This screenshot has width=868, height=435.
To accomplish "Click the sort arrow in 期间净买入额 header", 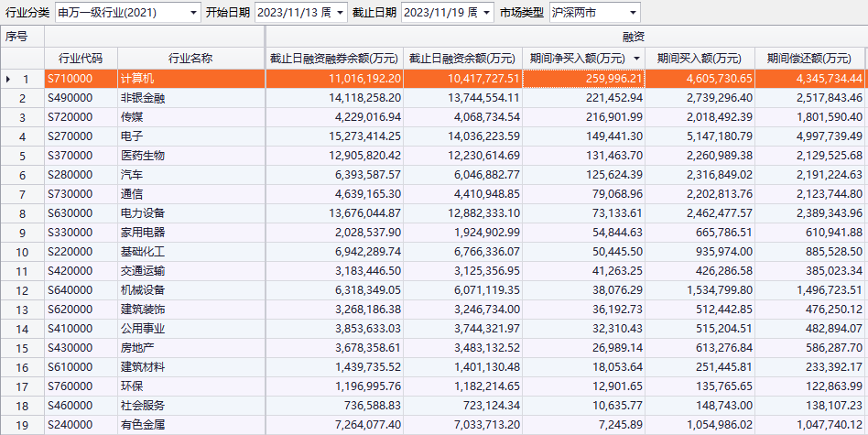I will point(636,59).
